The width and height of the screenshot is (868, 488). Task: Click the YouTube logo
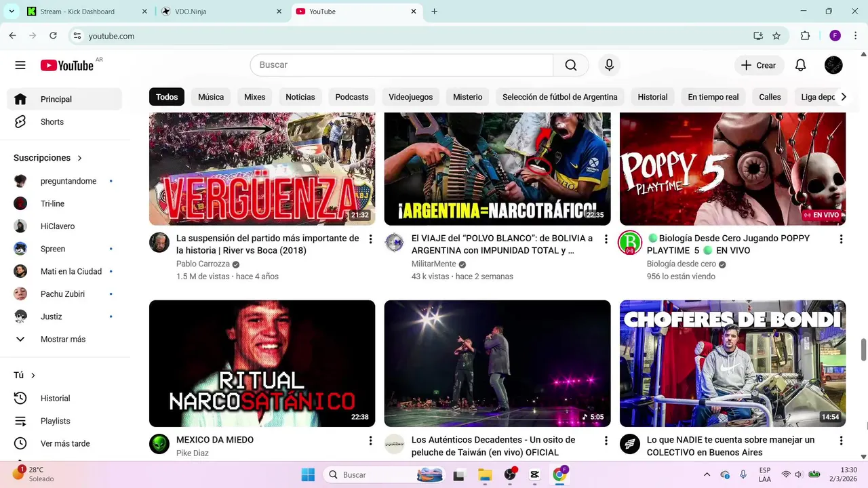click(66, 65)
